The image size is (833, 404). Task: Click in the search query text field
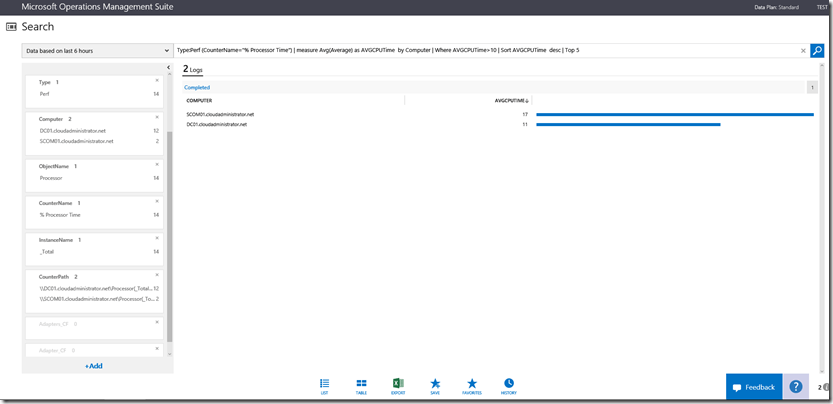480,50
